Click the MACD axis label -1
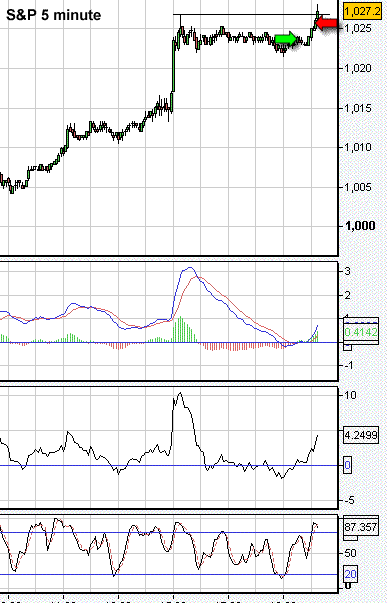This screenshot has width=387, height=603. click(x=349, y=366)
